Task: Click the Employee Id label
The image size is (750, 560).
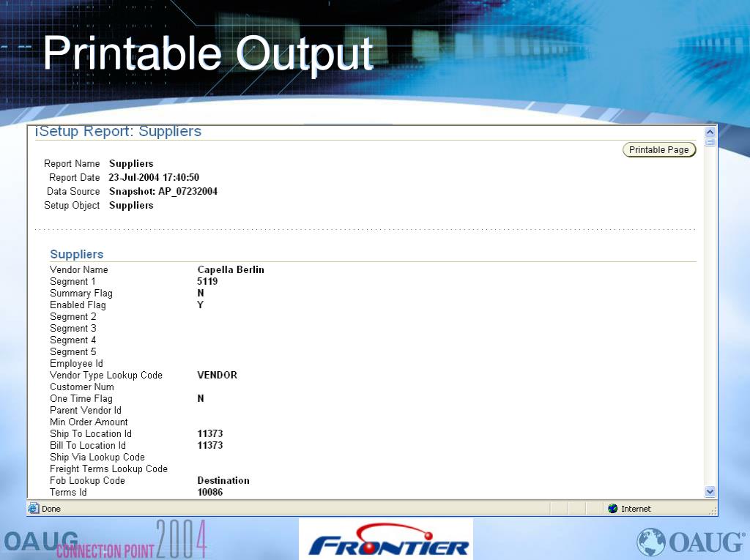Action: click(x=76, y=363)
